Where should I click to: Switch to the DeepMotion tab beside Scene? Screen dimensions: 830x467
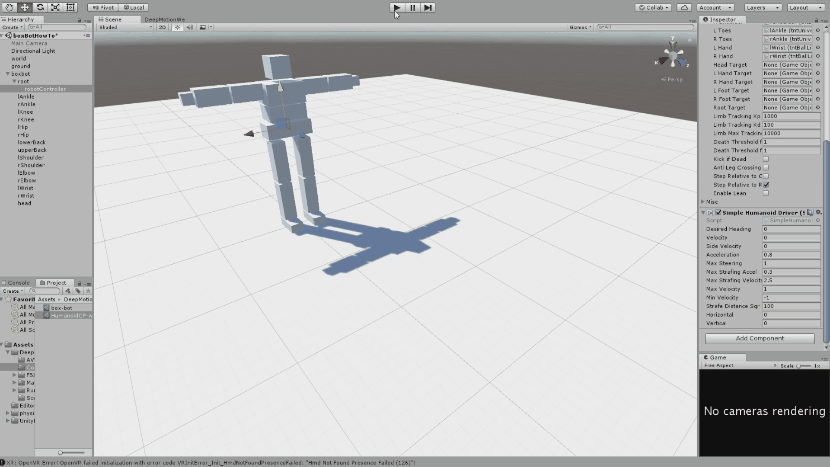tap(165, 20)
